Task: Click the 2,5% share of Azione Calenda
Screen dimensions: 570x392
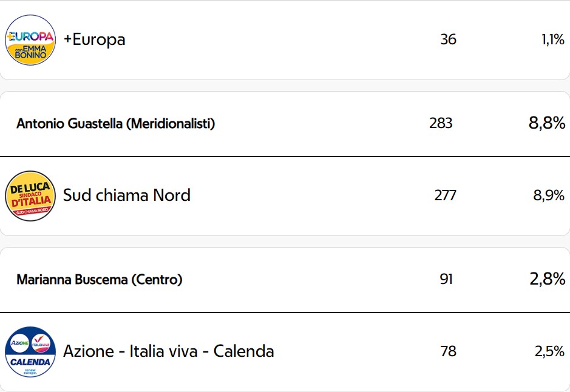Action: (549, 351)
